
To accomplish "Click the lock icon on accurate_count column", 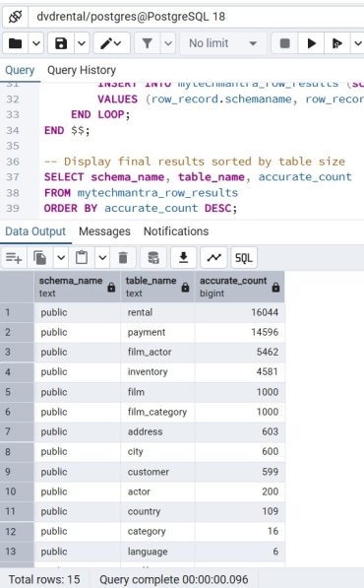I will click(x=276, y=288).
